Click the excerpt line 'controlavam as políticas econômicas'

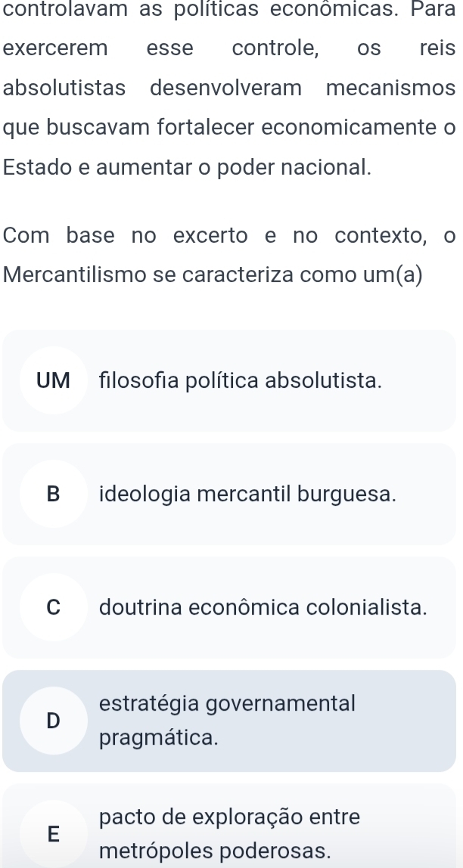197,11
